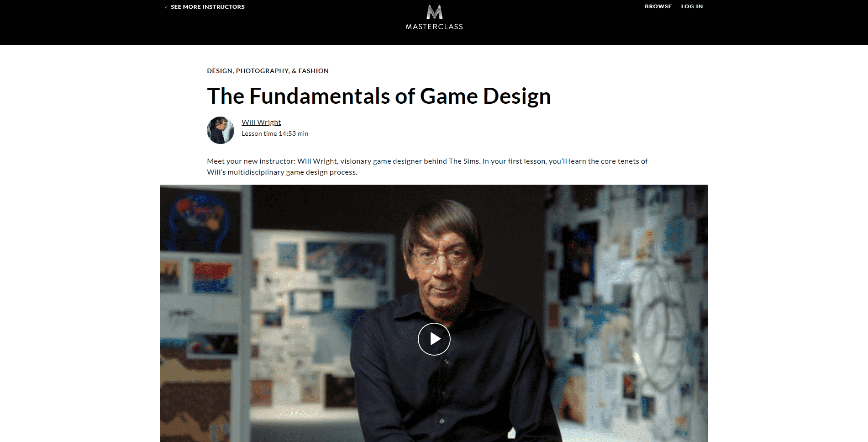
Task: Go back via See More Instructors
Action: [205, 7]
